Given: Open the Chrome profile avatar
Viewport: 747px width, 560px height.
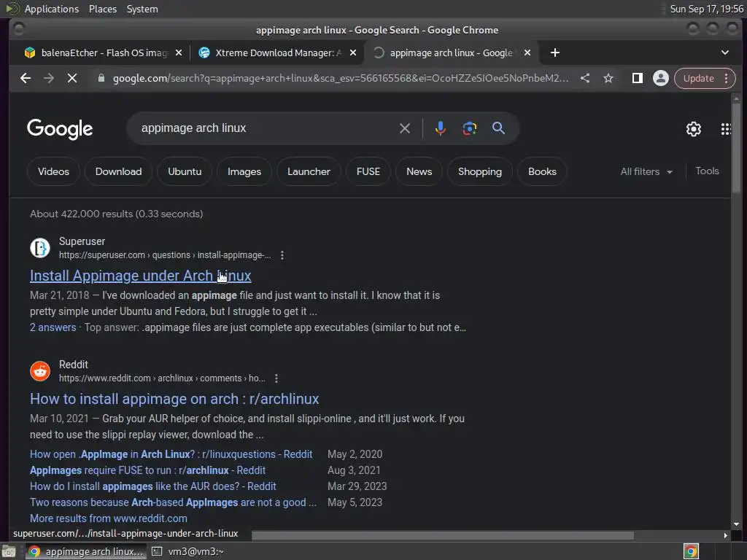Looking at the screenshot, I should [x=661, y=78].
